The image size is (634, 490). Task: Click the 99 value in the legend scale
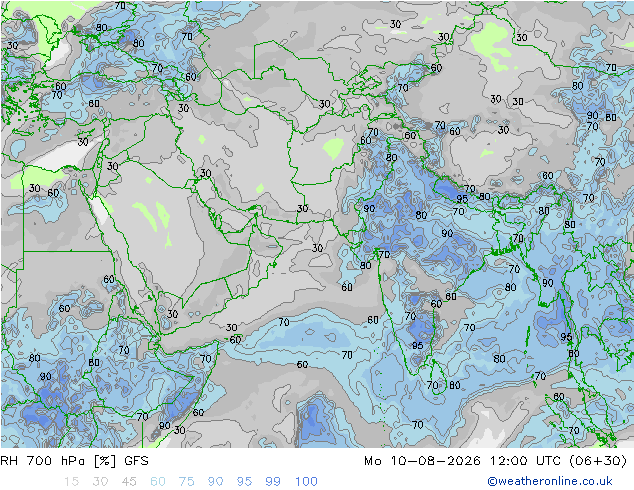[x=273, y=482]
